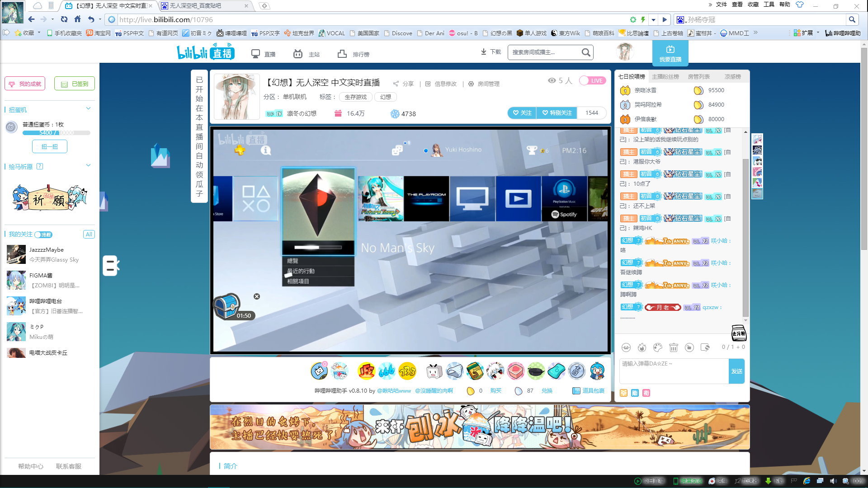The width and height of the screenshot is (868, 488).
Task: Open the undo closed tab dropdown
Action: click(x=100, y=19)
